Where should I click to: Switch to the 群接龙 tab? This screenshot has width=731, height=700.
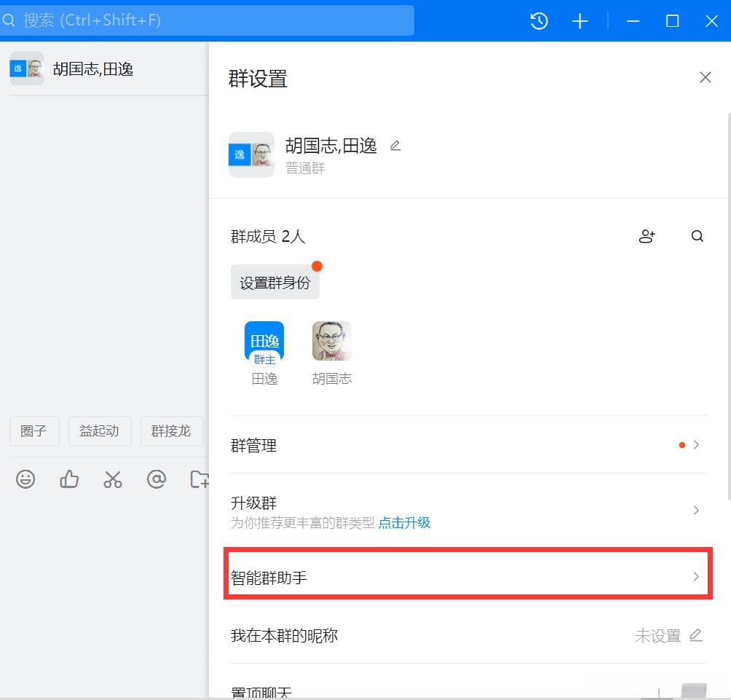pyautogui.click(x=172, y=431)
